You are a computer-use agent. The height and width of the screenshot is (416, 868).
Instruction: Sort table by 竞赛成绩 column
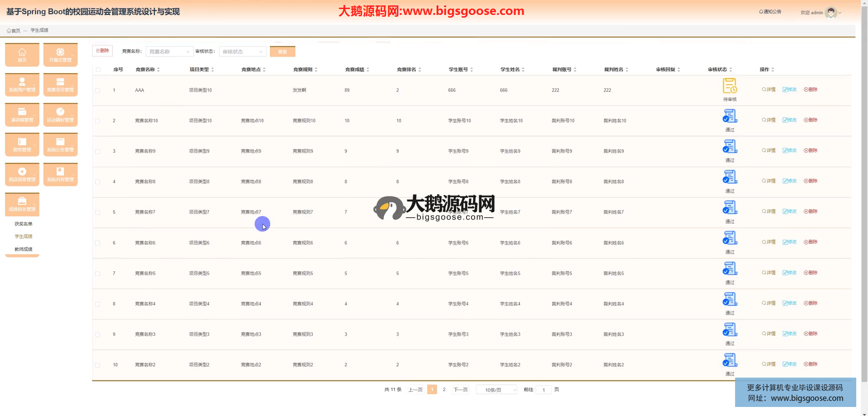click(x=357, y=70)
